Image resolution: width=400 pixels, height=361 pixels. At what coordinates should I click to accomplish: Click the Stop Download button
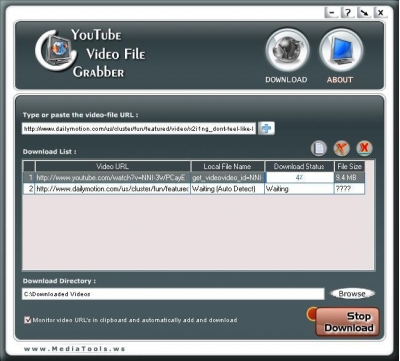coord(347,322)
